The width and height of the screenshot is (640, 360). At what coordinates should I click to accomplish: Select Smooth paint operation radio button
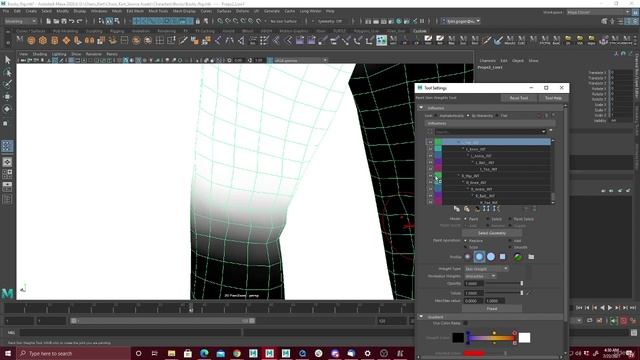coord(510,247)
